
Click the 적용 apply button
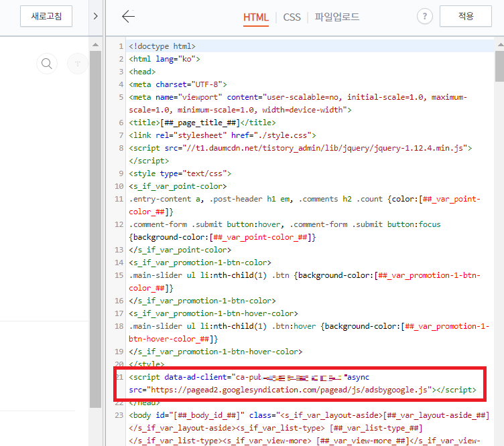(x=465, y=16)
